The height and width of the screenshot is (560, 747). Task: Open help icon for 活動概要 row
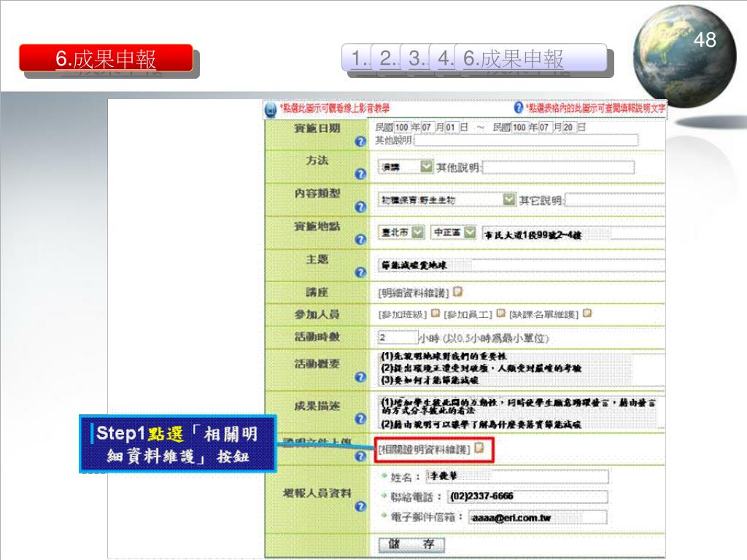coord(360,377)
